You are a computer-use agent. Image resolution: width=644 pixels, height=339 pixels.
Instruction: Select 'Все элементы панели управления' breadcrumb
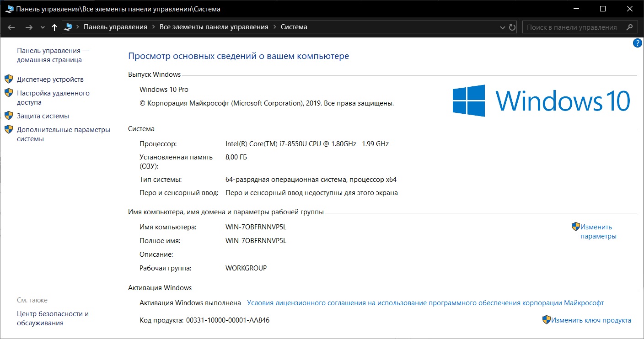(214, 27)
